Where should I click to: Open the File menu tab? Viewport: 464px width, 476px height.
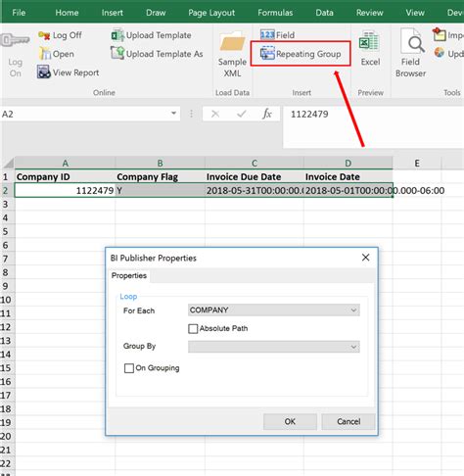[x=19, y=13]
